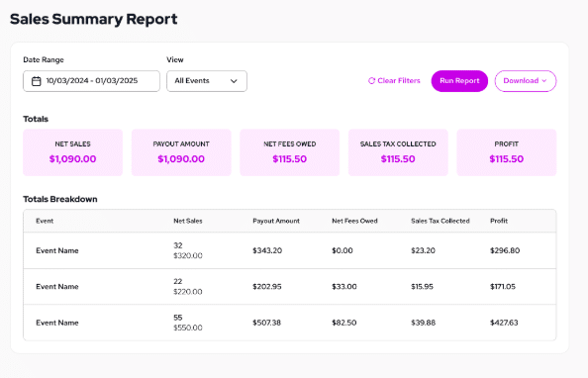Click the Sales Tax Collected column header
The image size is (588, 378).
[441, 221]
